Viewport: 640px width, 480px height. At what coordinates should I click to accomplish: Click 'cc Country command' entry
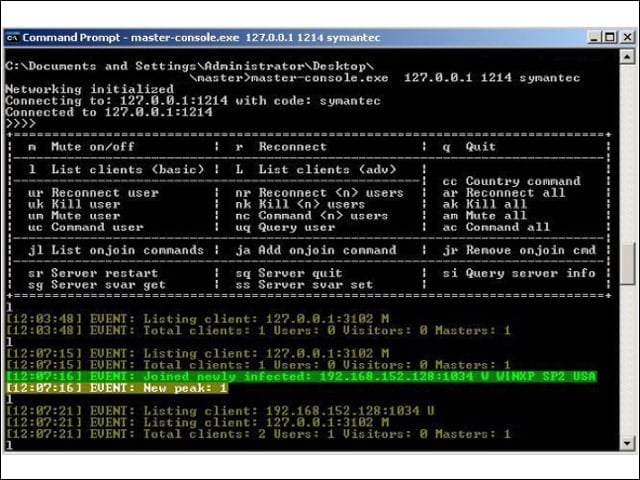pyautogui.click(x=512, y=181)
